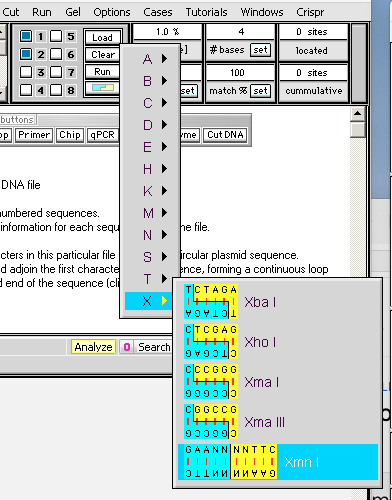Click the scrollbar up arrow icon

click(x=358, y=114)
